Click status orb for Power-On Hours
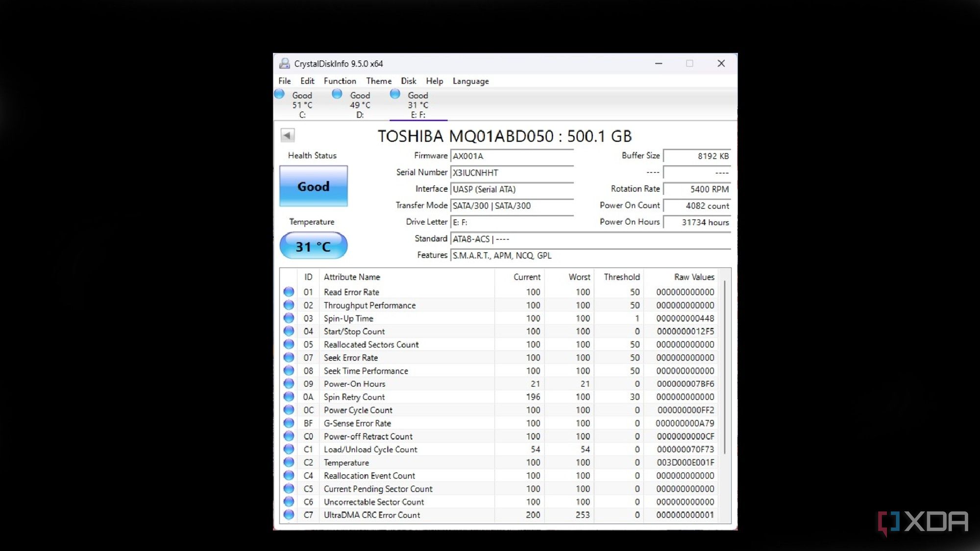Screen dimensions: 980x551 pyautogui.click(x=289, y=383)
